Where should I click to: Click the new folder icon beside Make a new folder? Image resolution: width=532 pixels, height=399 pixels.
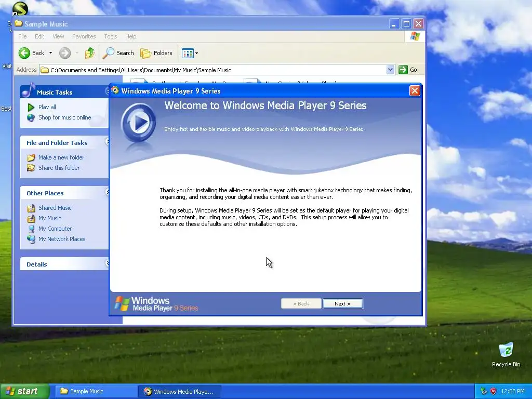coord(31,157)
